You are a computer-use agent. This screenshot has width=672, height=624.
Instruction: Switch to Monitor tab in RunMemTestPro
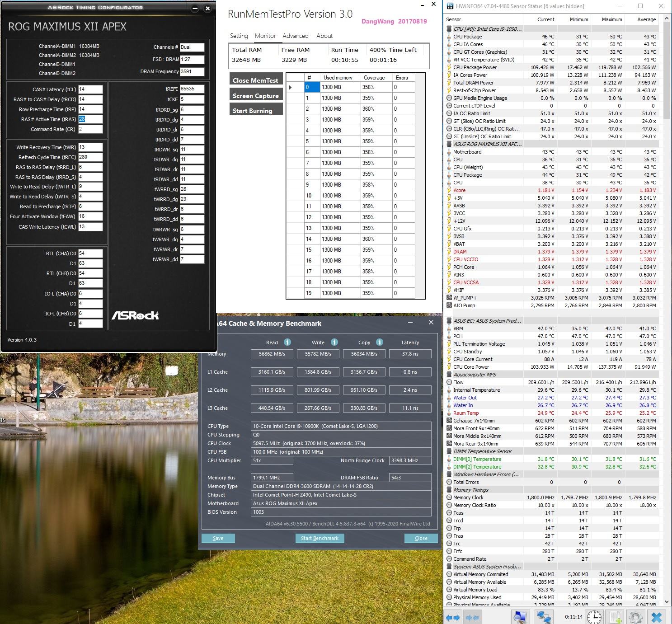(x=265, y=36)
